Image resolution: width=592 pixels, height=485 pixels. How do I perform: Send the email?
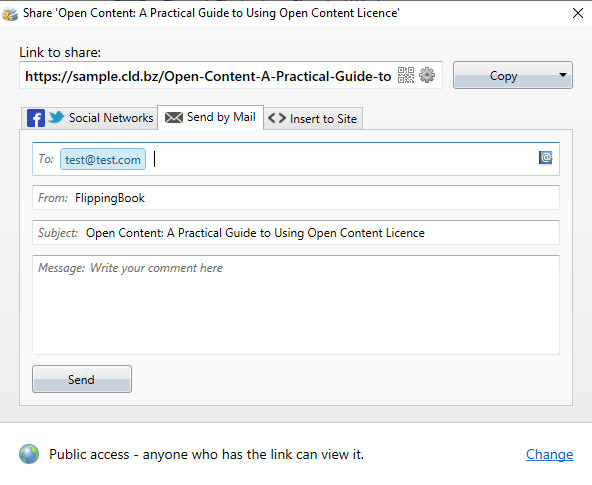coord(82,379)
